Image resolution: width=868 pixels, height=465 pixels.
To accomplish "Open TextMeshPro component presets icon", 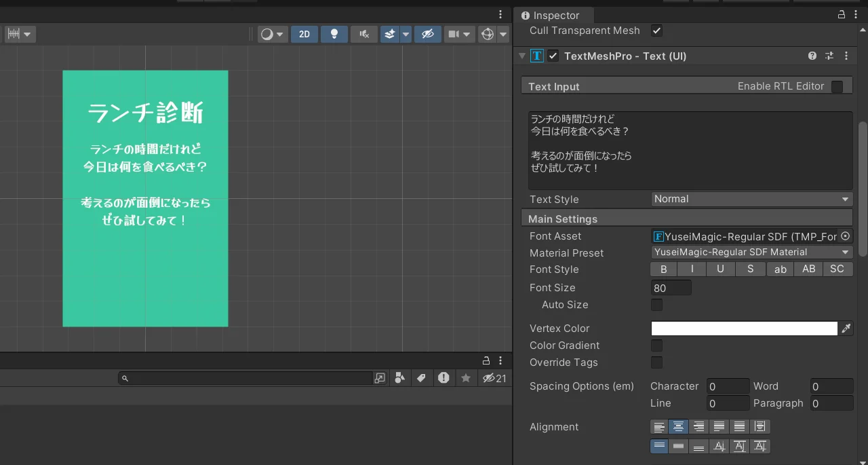I will pos(829,56).
